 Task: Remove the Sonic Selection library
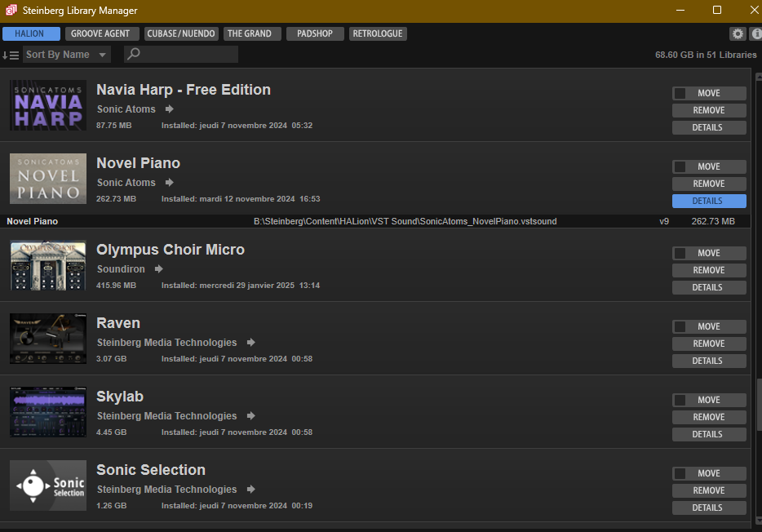(x=709, y=490)
